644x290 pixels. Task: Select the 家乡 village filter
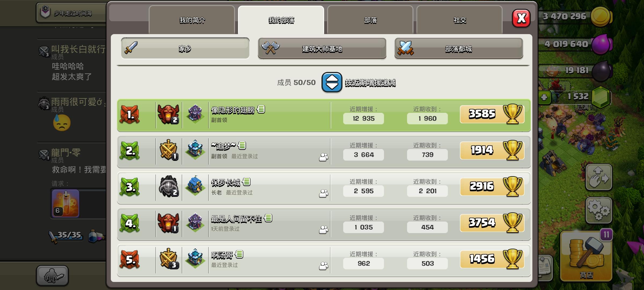pos(185,48)
